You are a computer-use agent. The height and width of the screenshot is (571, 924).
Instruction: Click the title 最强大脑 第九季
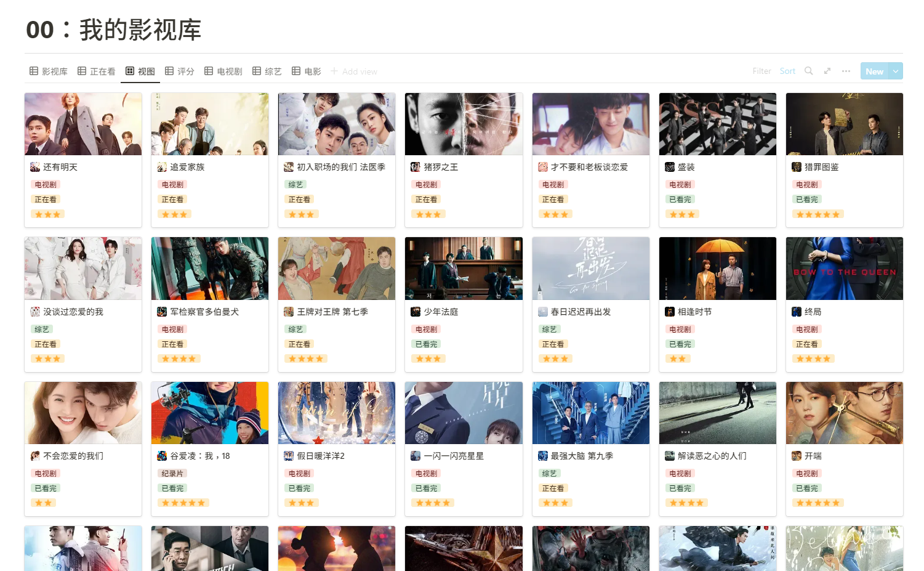tap(582, 456)
